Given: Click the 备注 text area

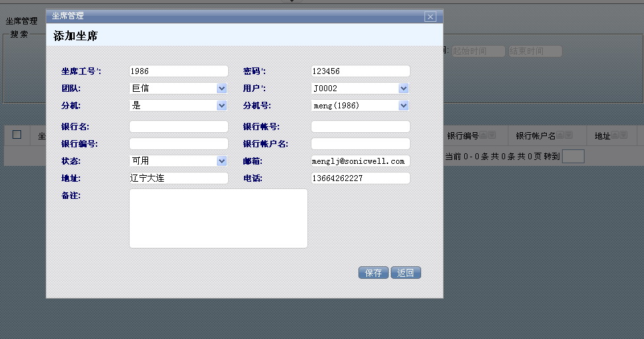Looking at the screenshot, I should tap(218, 219).
